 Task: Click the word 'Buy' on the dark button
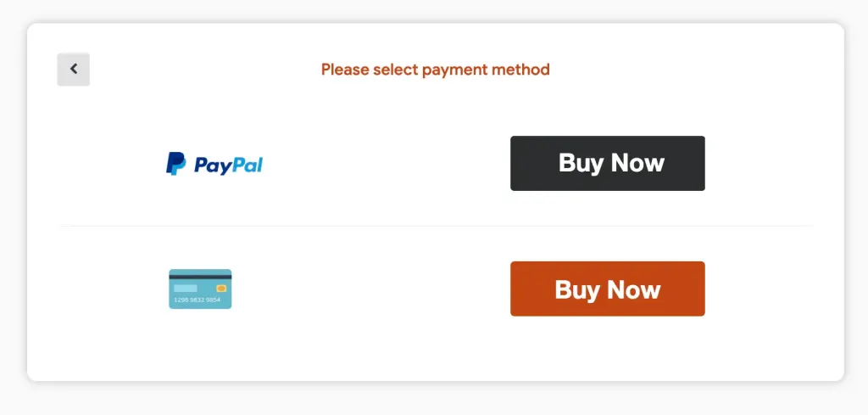(580, 164)
